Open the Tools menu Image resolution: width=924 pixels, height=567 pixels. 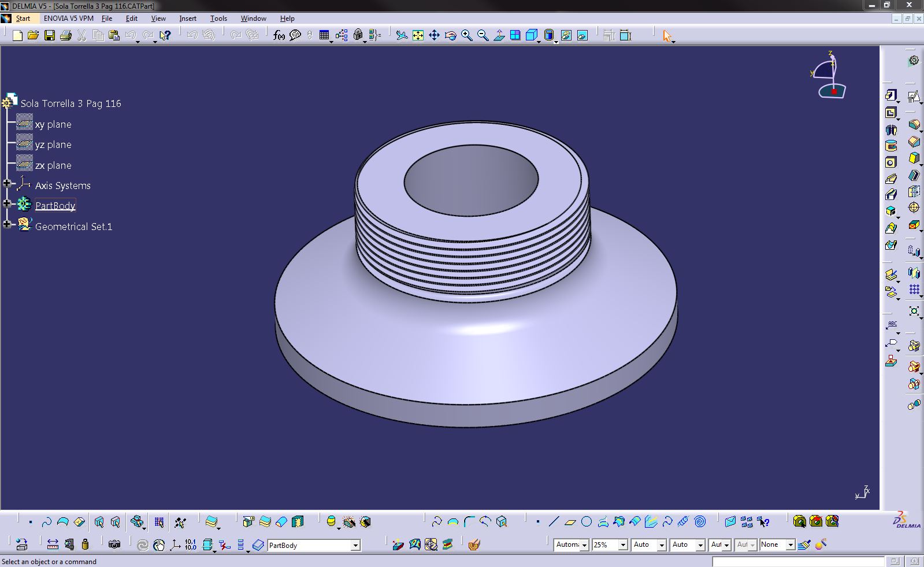coord(218,18)
